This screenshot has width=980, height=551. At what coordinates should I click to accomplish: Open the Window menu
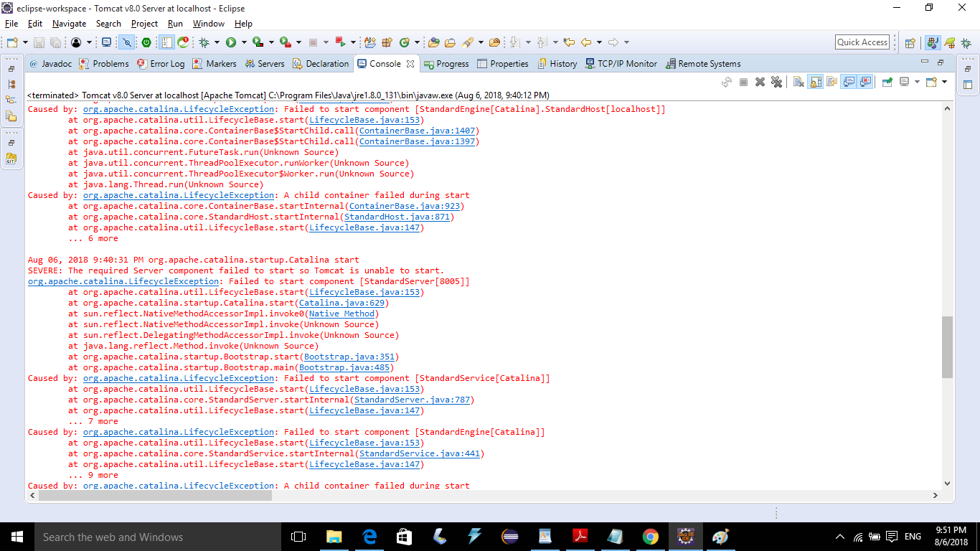[x=208, y=23]
